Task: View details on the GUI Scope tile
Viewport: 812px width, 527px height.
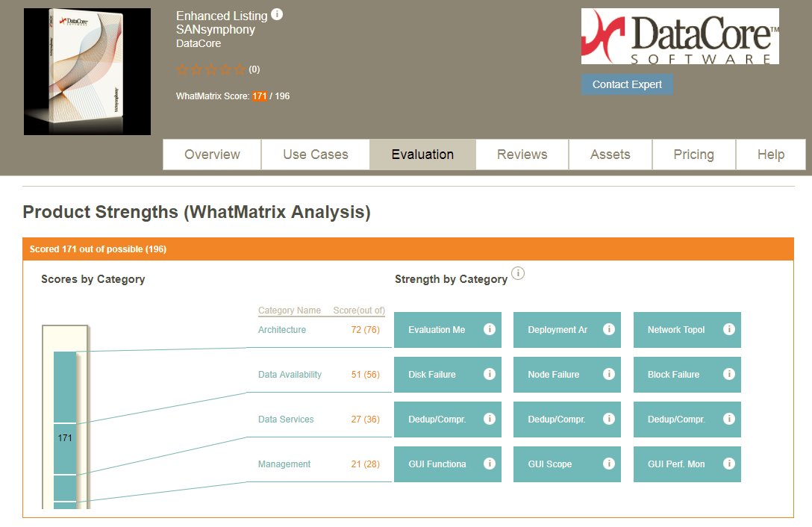Action: click(608, 464)
